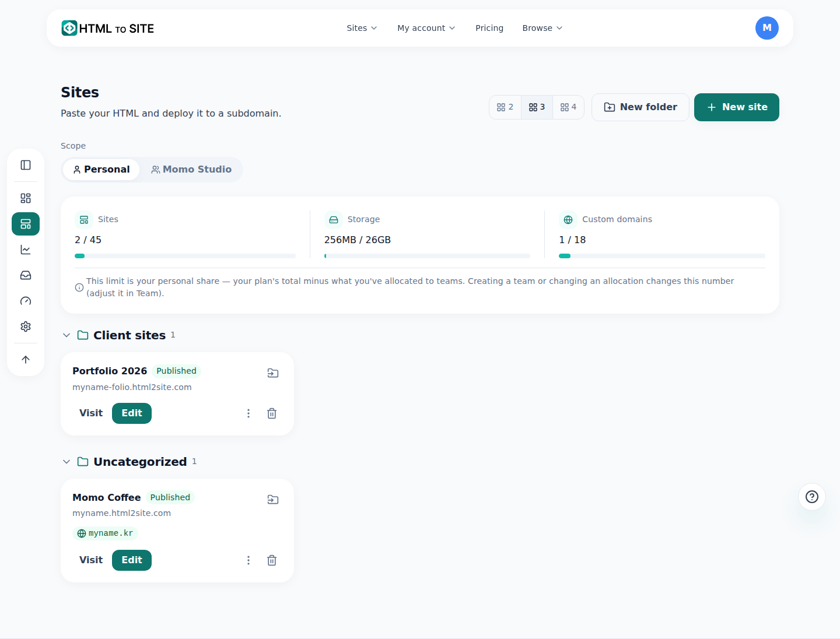The width and height of the screenshot is (840, 639).
Task: Open more options for Momo Coffee
Action: (249, 560)
